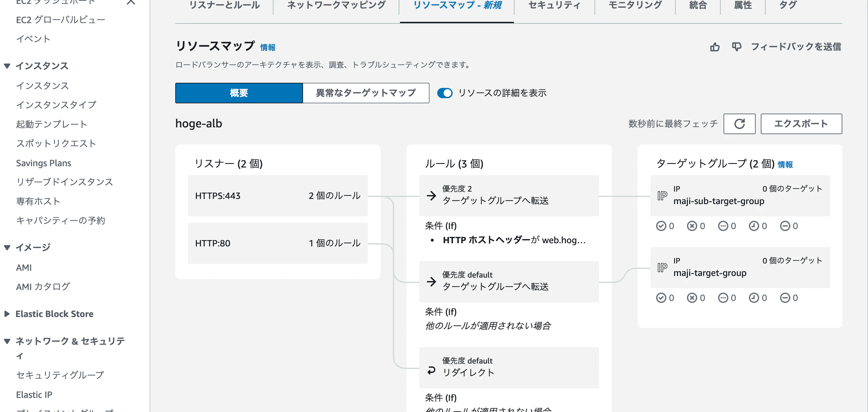Collapse the イメージ sidebar section
Viewport: 868px width, 412px height.
(7, 247)
